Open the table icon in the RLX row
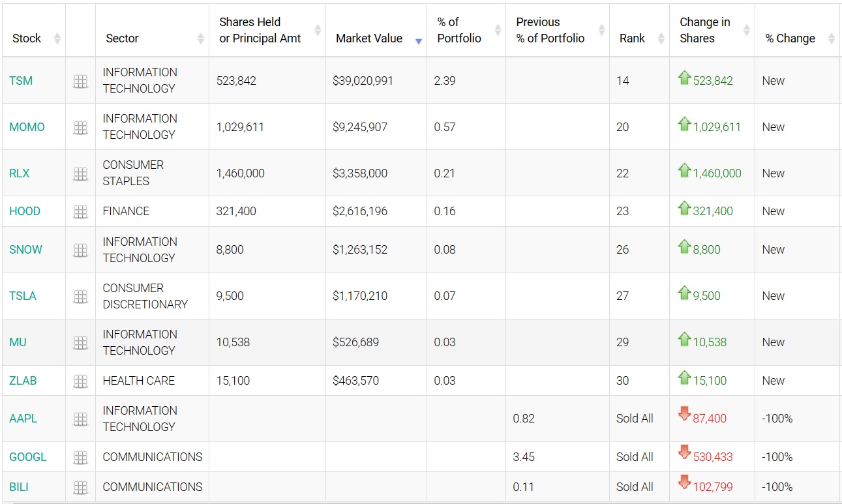The width and height of the screenshot is (842, 504). coord(80,174)
